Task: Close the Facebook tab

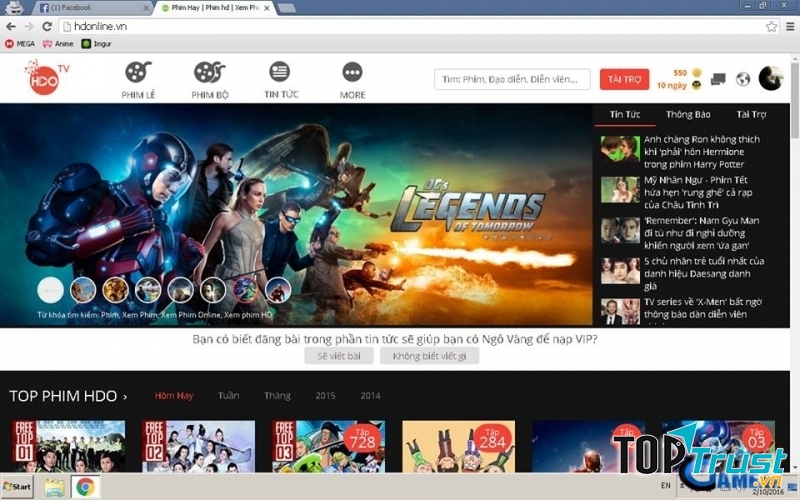Action: 146,8
